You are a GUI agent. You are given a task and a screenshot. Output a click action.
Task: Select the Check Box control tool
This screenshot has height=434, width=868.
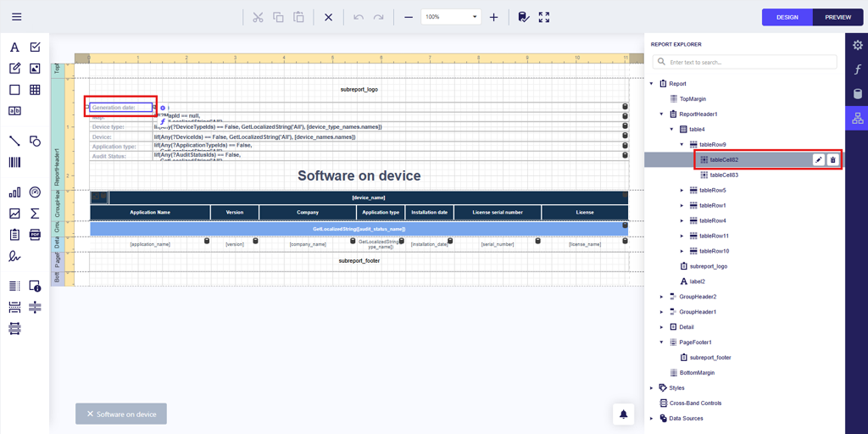pos(35,47)
